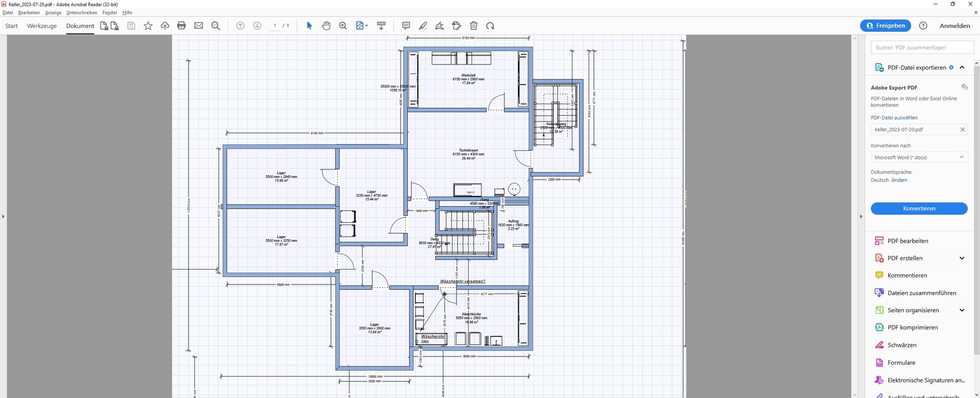980x398 pixels.
Task: Add a sticky note comment
Action: [x=406, y=26]
